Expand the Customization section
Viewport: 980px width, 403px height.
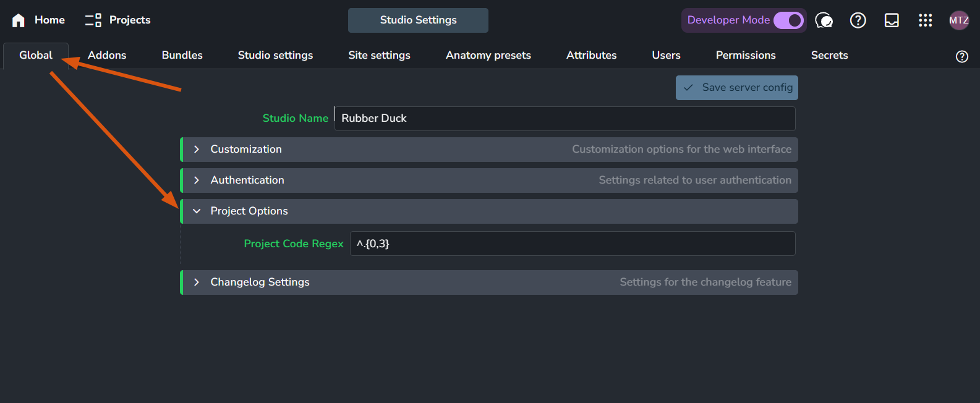coord(197,150)
